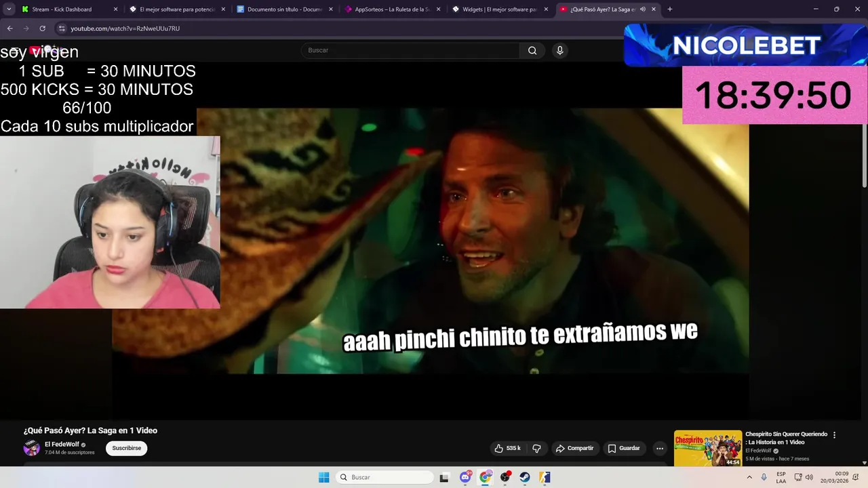868x488 pixels.
Task: Dislike the video
Action: click(x=536, y=448)
